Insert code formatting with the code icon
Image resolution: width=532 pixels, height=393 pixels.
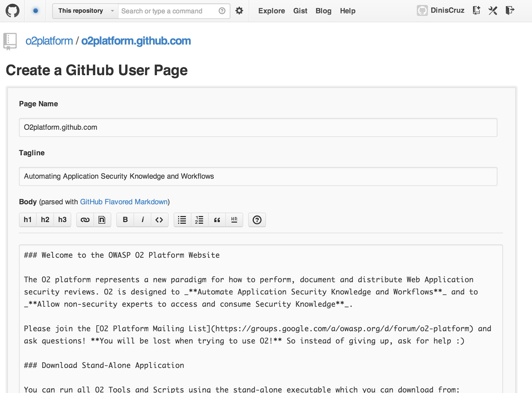[159, 220]
